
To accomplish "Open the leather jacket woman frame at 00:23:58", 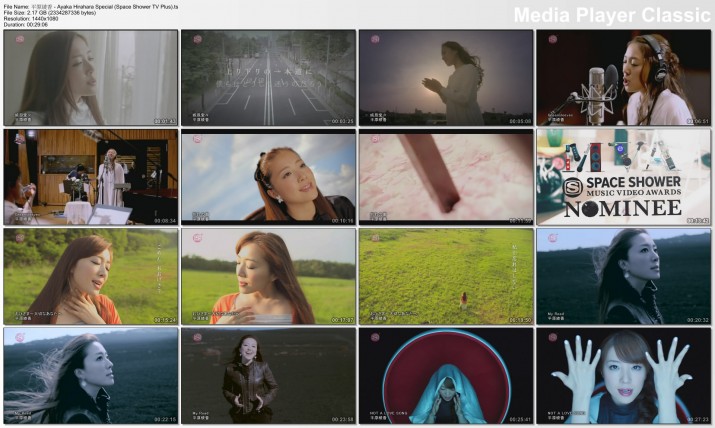I will click(x=268, y=376).
